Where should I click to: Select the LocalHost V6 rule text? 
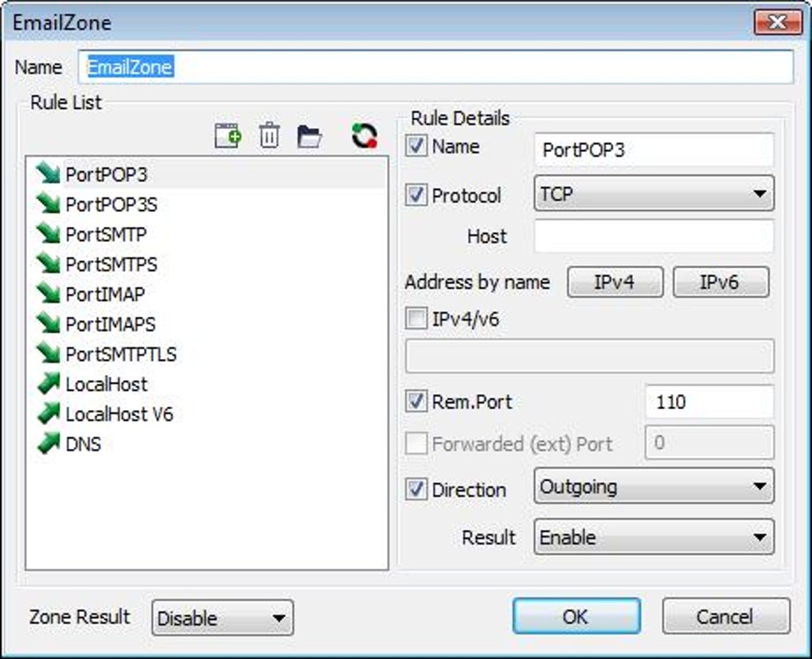click(119, 415)
